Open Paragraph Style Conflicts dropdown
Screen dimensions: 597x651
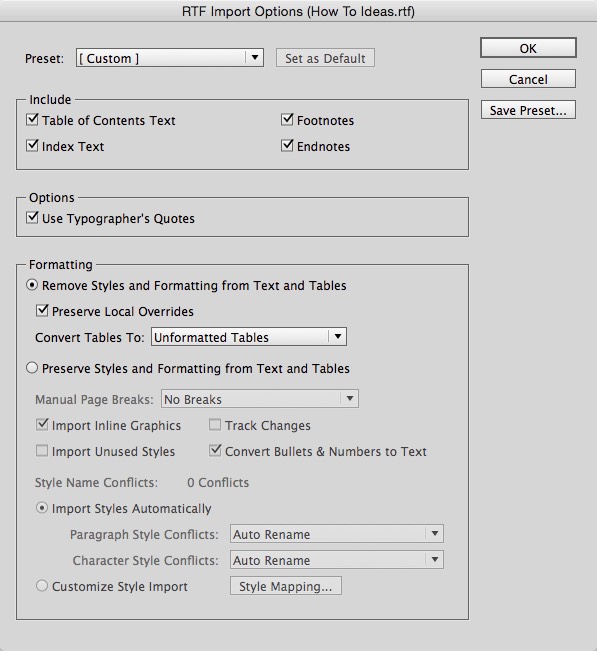tap(337, 534)
